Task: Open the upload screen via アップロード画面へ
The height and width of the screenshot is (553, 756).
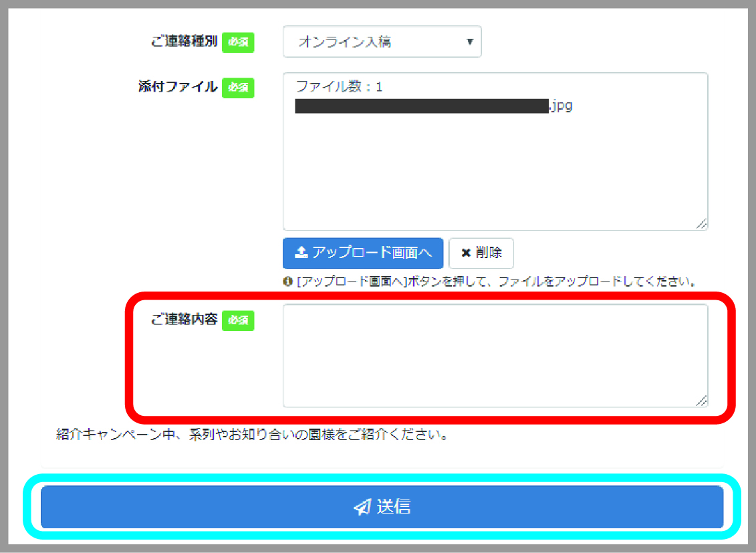Action: pyautogui.click(x=363, y=253)
